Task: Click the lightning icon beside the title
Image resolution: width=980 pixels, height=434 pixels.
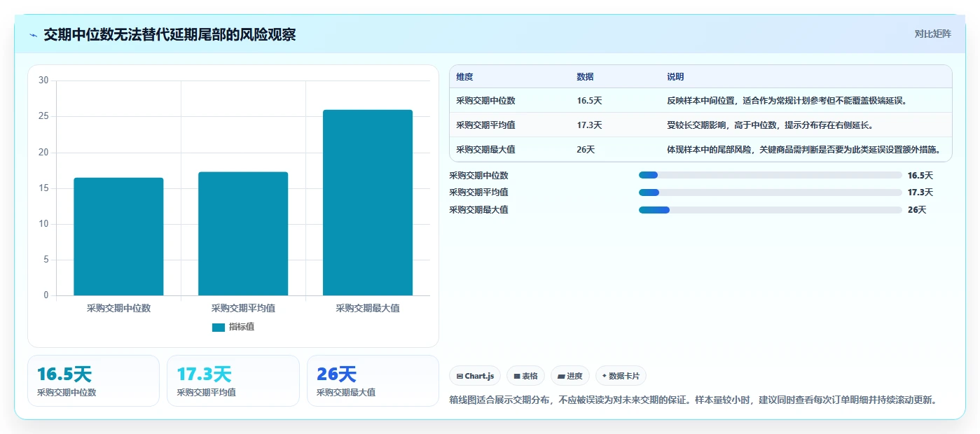Action: pyautogui.click(x=33, y=34)
